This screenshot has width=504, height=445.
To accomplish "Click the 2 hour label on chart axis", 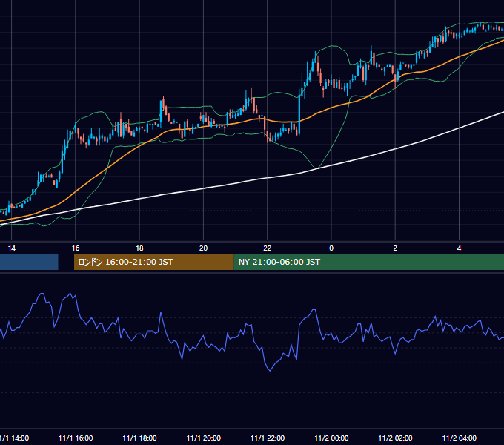I will pyautogui.click(x=395, y=248).
